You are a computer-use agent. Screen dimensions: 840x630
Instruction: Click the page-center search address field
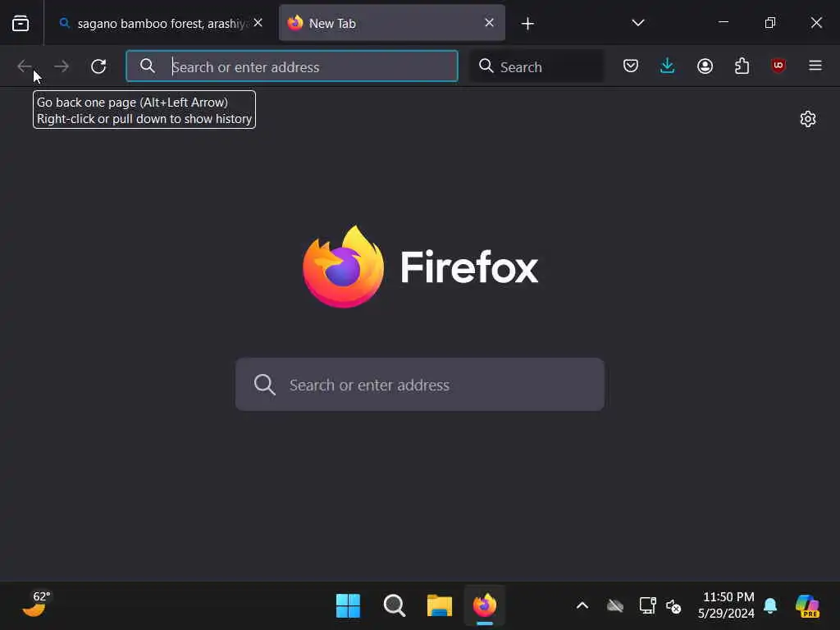click(420, 385)
